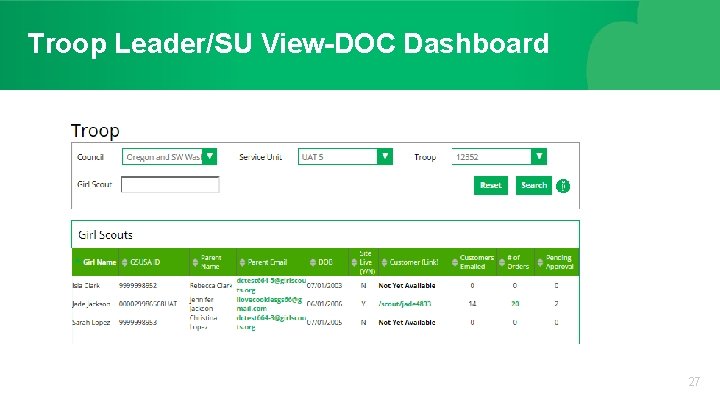The height and width of the screenshot is (405, 720).
Task: Sort by the Customer Link column icon
Action: (x=384, y=262)
